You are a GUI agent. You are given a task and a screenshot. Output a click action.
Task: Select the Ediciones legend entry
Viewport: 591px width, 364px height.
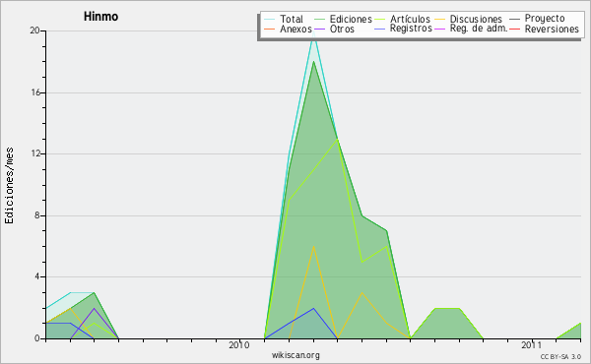[x=351, y=19]
